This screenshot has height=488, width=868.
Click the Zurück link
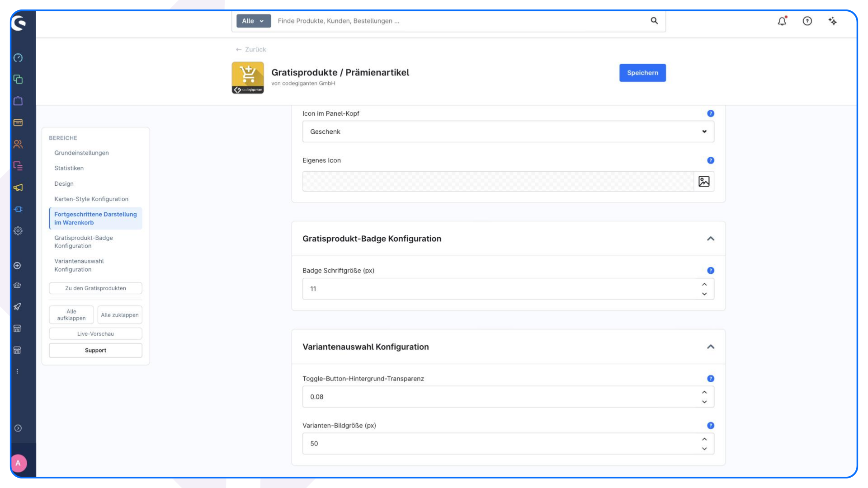(251, 50)
